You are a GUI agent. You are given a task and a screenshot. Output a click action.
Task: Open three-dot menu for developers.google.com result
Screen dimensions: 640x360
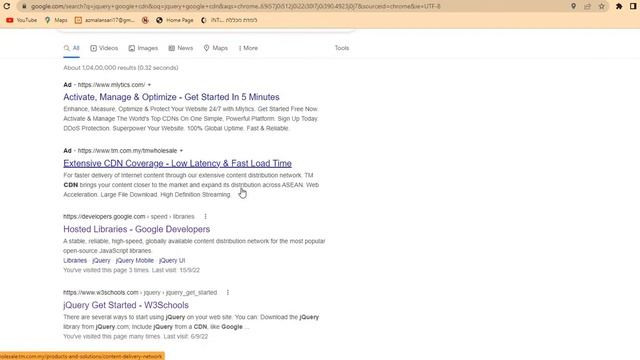click(x=205, y=217)
